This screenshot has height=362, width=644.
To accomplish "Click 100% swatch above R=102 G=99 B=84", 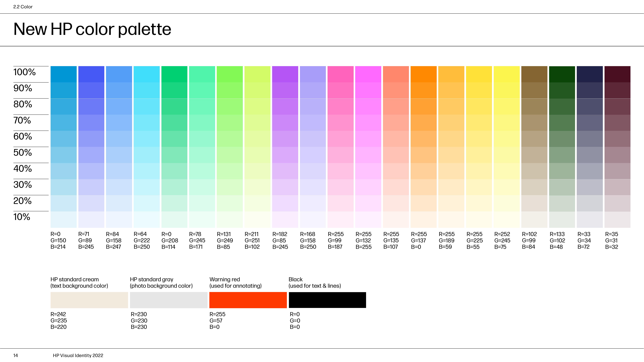I will [534, 74].
